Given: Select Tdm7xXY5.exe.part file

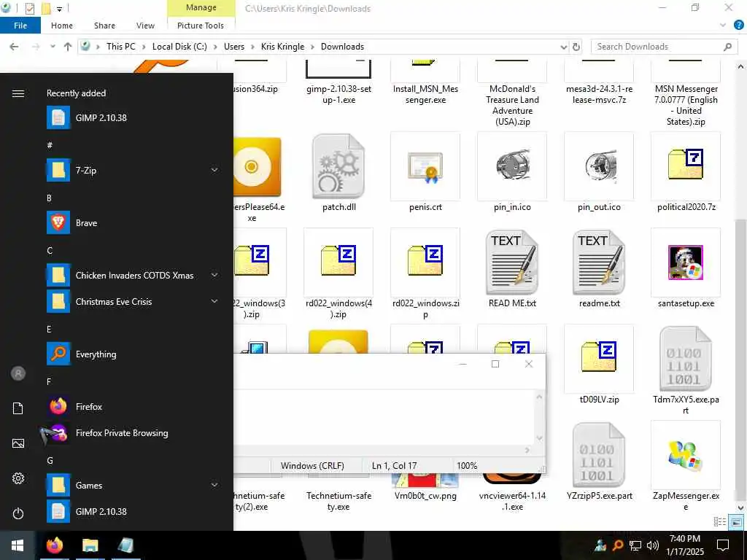Looking at the screenshot, I should pyautogui.click(x=686, y=370).
